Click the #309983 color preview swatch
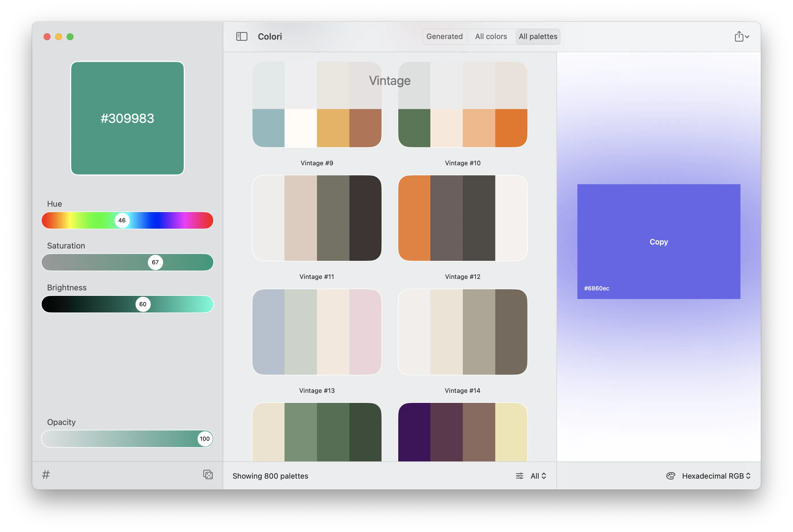This screenshot has height=532, width=793. 127,118
